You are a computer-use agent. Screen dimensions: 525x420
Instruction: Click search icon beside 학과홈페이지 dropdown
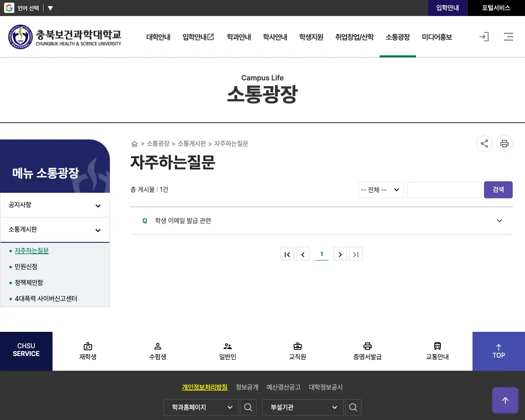(x=248, y=407)
